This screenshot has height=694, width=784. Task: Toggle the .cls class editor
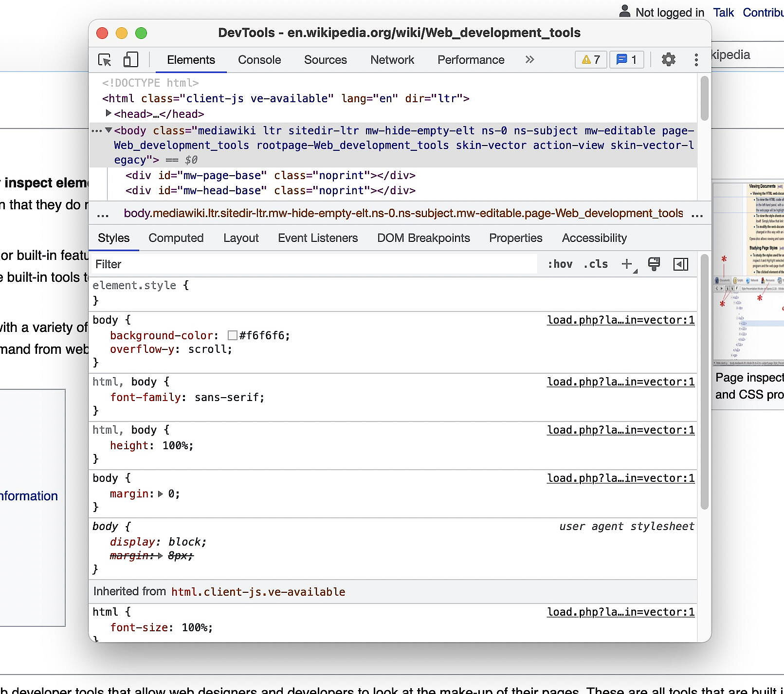pyautogui.click(x=595, y=264)
